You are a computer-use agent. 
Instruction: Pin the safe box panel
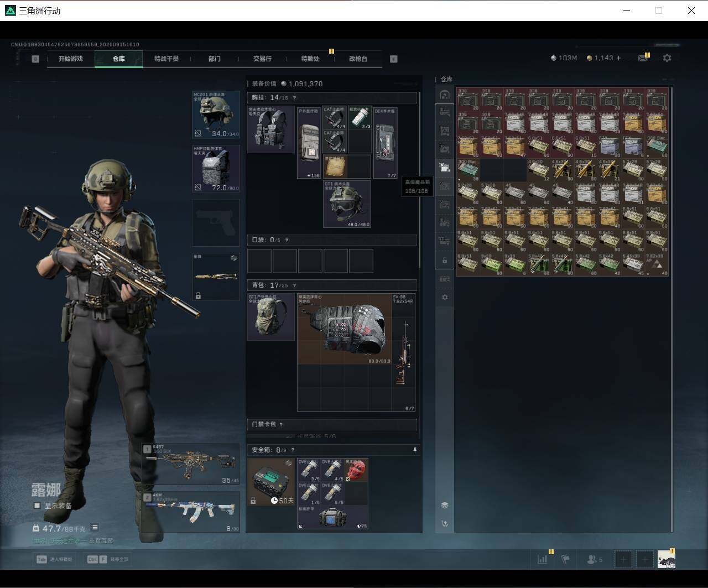414,450
